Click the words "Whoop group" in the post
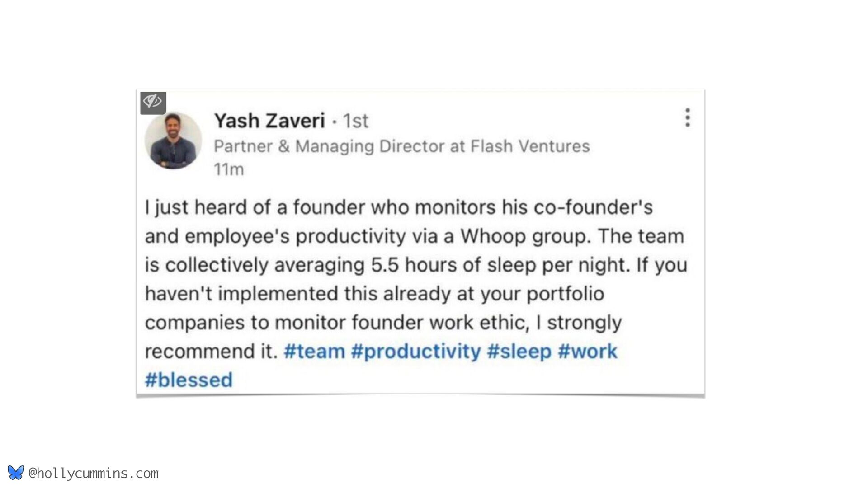 coord(525,236)
